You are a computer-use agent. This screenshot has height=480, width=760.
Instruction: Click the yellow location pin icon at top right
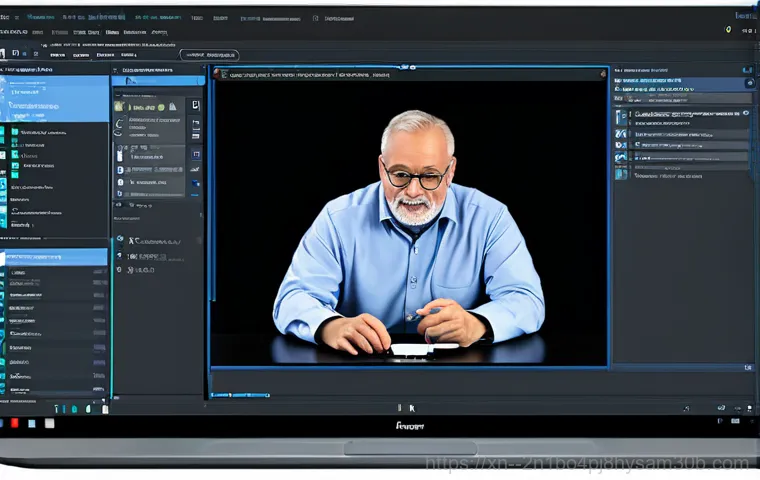(x=728, y=30)
